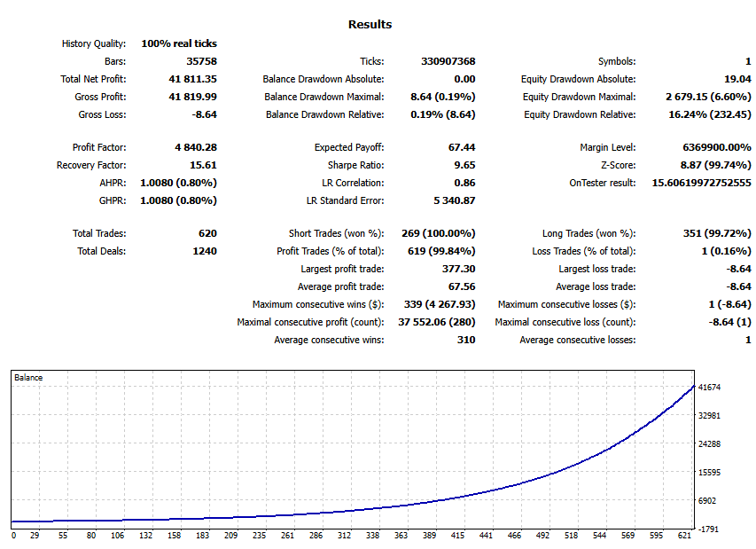Click Profit Trades value 619 (99.84%)
756x549 pixels.
tap(441, 251)
